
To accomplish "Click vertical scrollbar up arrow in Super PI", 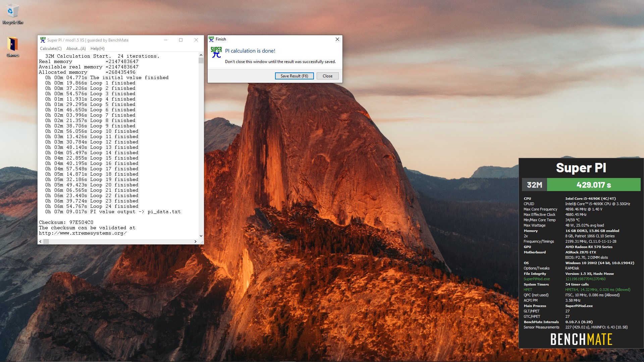I will 201,55.
